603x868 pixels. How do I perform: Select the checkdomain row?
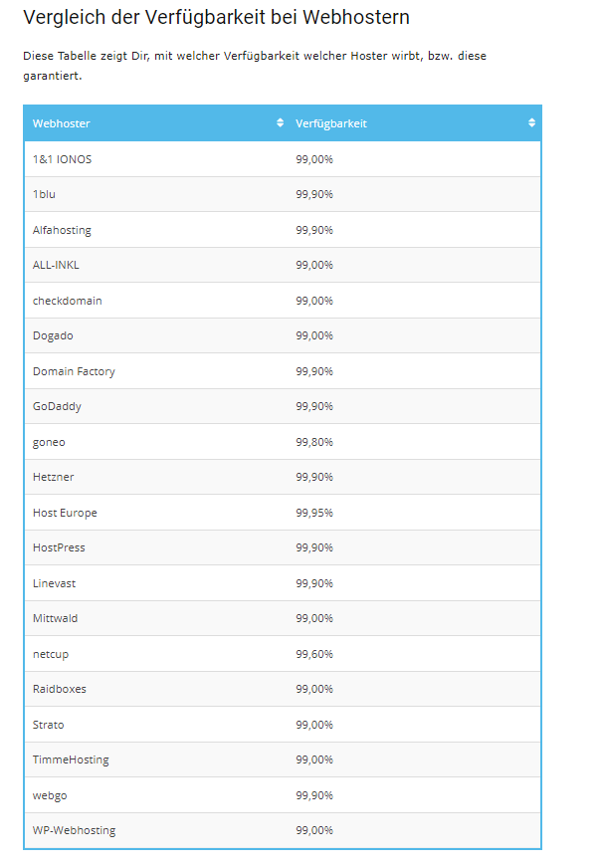click(x=283, y=301)
